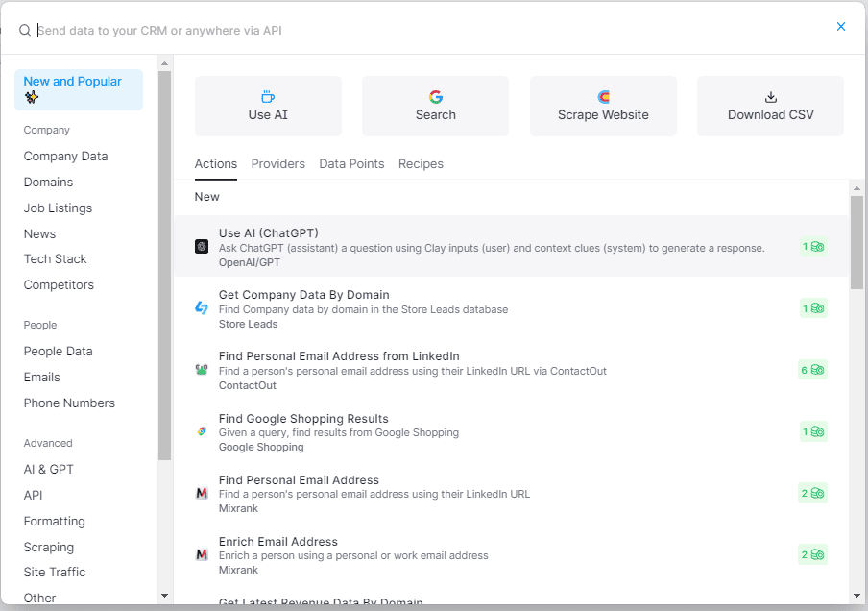The height and width of the screenshot is (611, 868).
Task: Click the ChatGPT logo icon
Action: (202, 247)
